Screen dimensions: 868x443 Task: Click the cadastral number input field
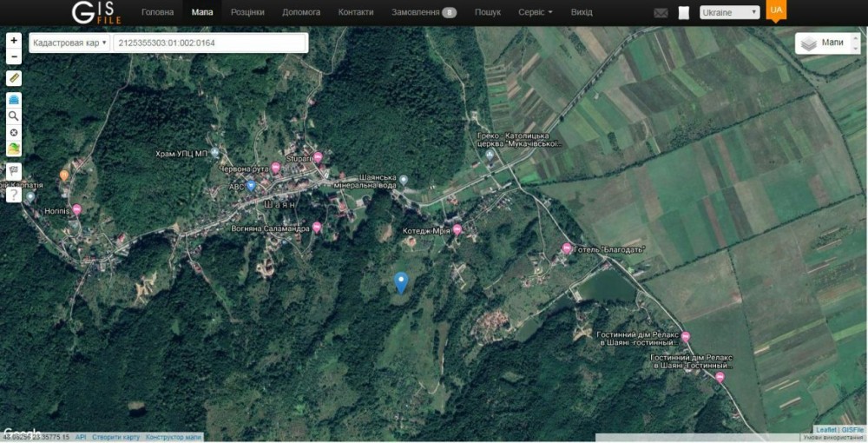pos(210,43)
